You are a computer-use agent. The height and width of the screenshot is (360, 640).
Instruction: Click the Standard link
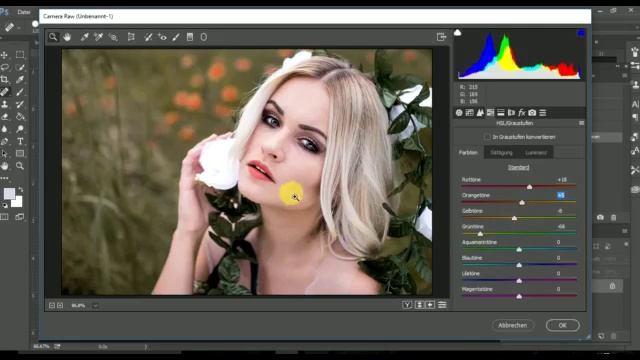518,167
